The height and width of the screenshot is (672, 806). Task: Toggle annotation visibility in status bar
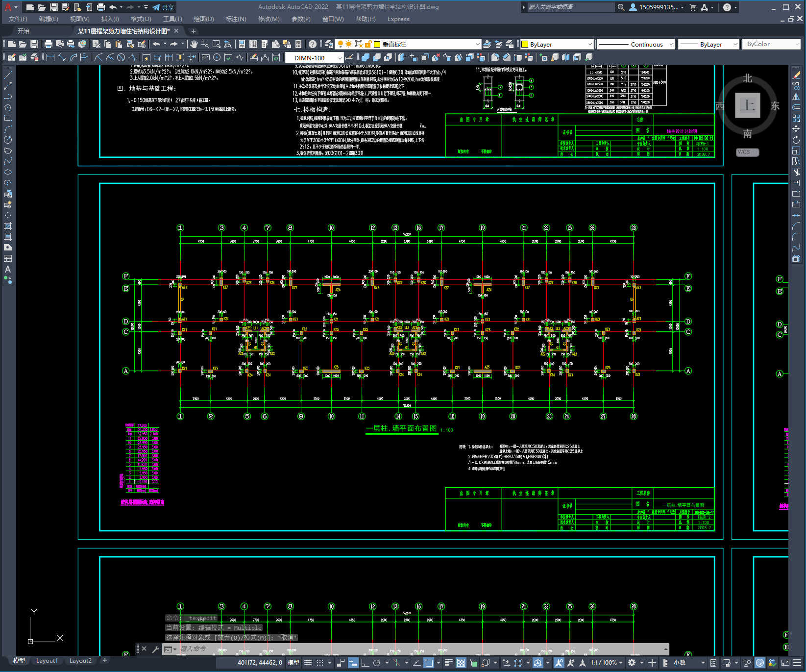tap(559, 663)
